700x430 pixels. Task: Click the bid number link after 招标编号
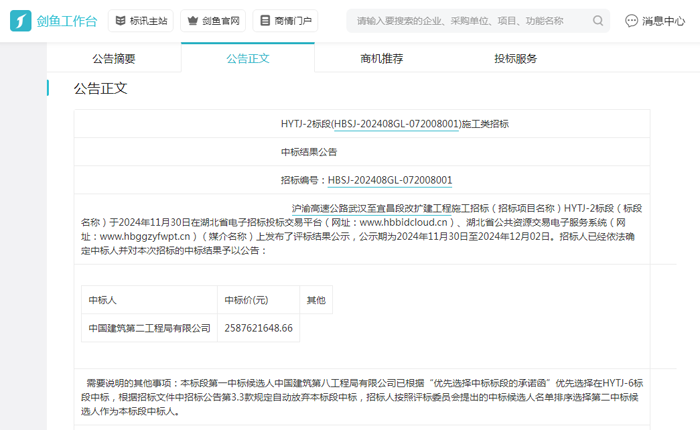click(x=390, y=180)
